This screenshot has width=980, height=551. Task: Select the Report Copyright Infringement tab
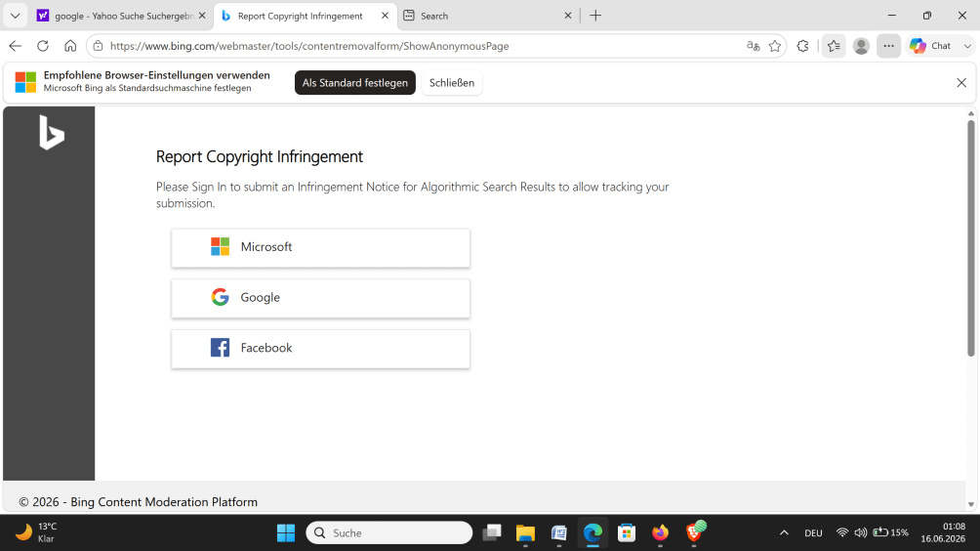coord(305,16)
